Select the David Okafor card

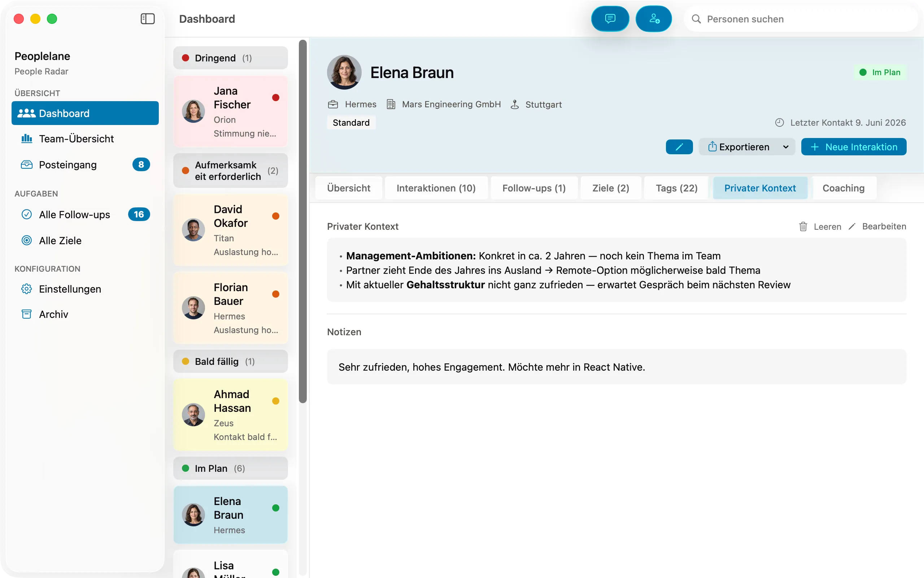tap(230, 230)
